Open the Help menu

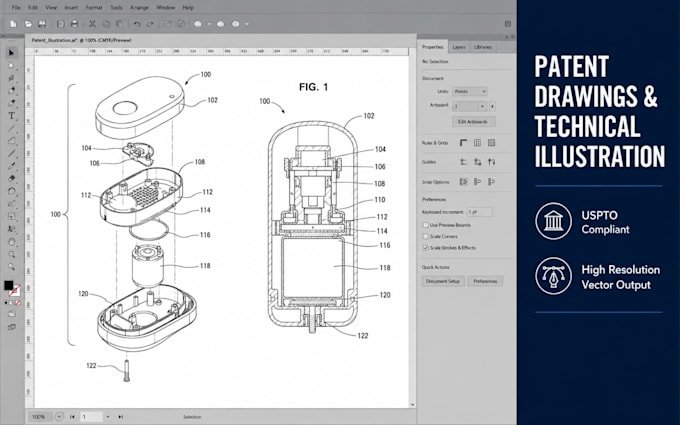tap(188, 8)
